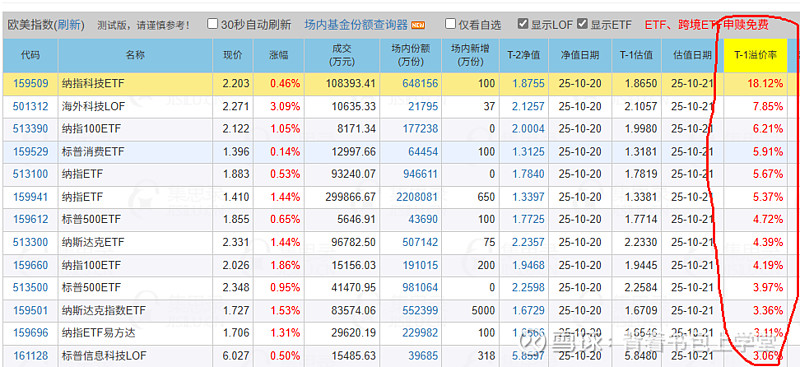The height and width of the screenshot is (367, 800).
Task: Open fund code 159941
Action: pyautogui.click(x=31, y=197)
